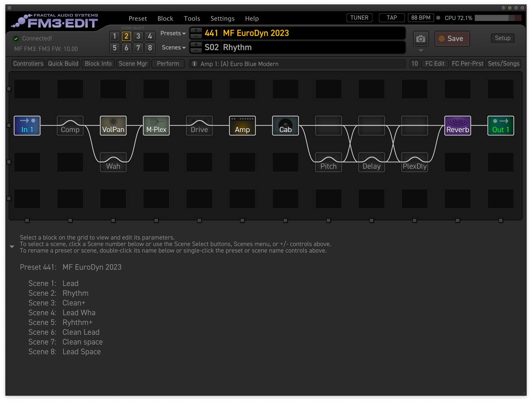This screenshot has width=532, height=402.
Task: Click the 88 BPM tempo field
Action: [420, 18]
